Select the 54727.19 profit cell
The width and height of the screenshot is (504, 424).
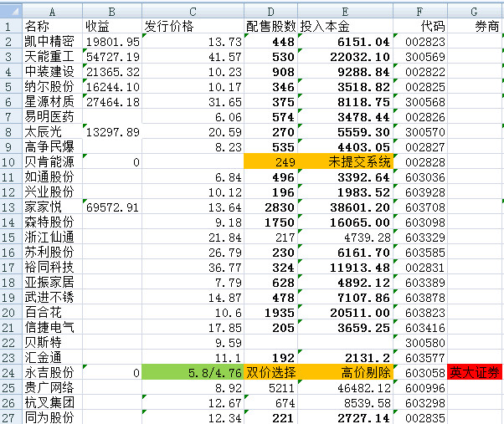(112, 57)
